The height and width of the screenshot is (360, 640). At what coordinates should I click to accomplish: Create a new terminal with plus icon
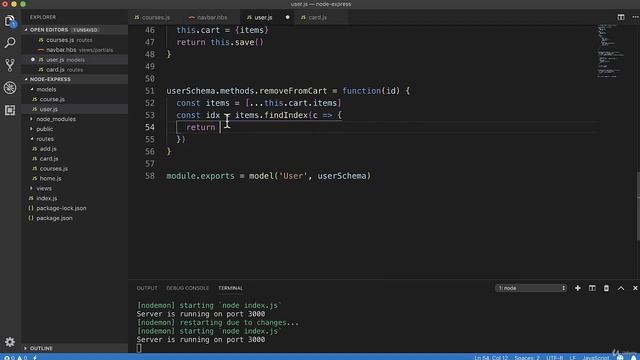click(x=578, y=288)
